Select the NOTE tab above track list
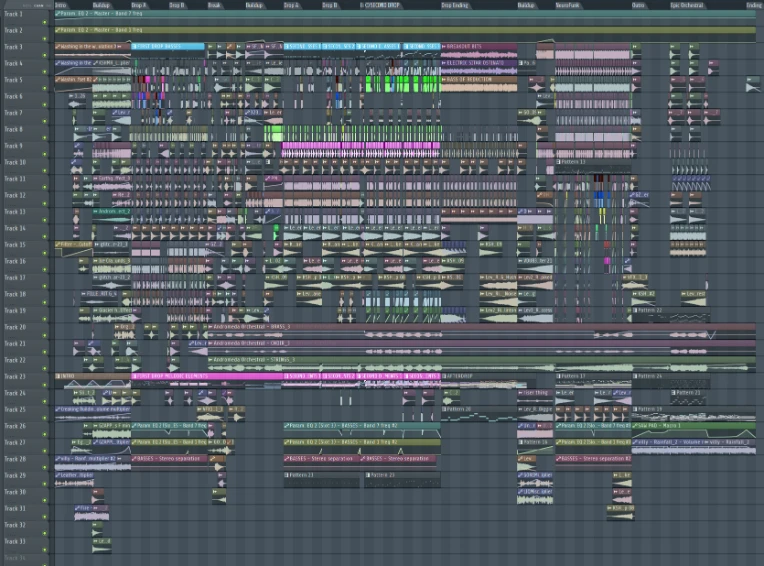The image size is (764, 566). point(27,5)
